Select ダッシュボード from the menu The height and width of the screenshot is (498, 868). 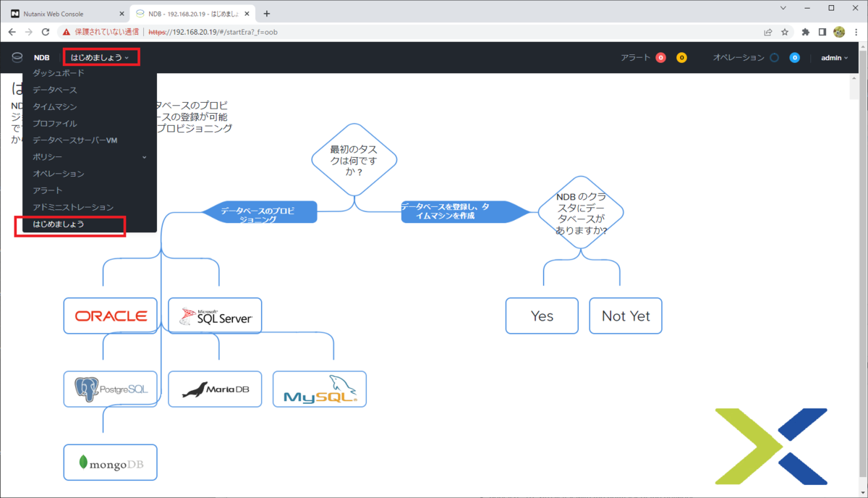(59, 73)
